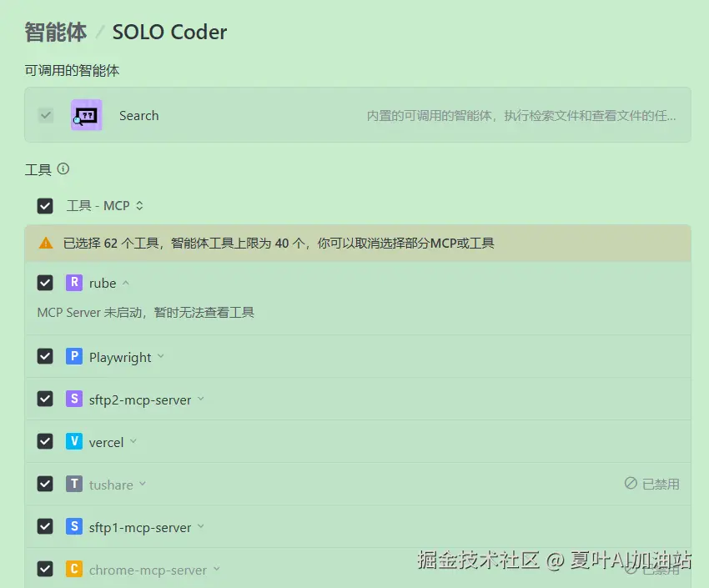
Task: Click the chrome-mcp-server name
Action: tap(148, 570)
